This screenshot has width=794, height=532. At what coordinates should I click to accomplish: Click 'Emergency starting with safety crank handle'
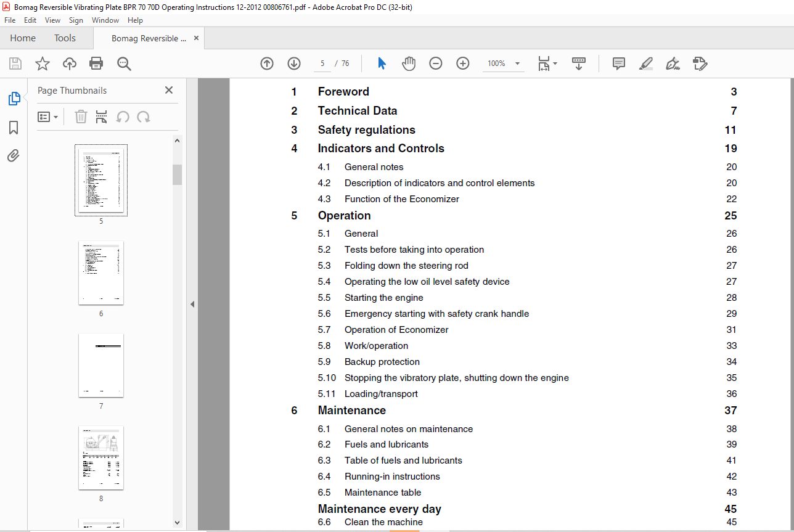pyautogui.click(x=437, y=314)
